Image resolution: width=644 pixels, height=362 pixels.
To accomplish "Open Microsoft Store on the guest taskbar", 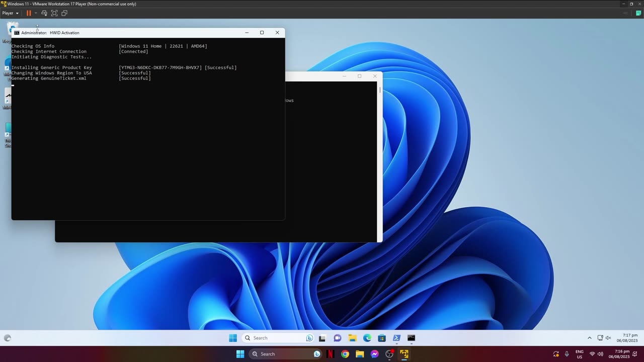I will [382, 338].
